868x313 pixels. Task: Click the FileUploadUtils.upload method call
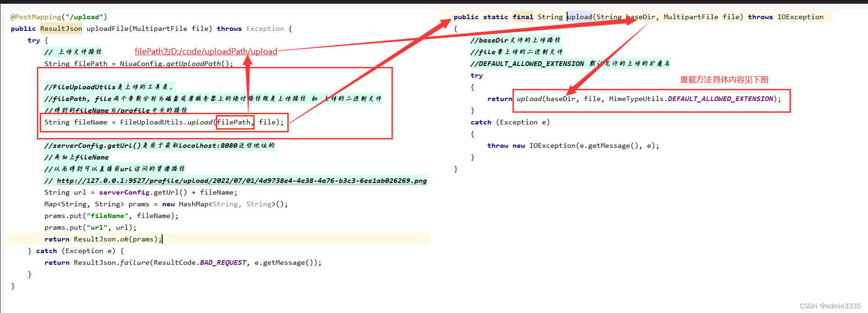click(x=202, y=122)
